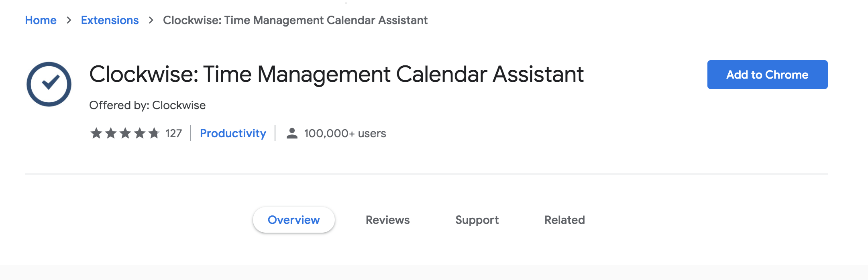Screen dimensions: 868x280
Task: Click the Clockwise checkmark logo icon
Action: coord(49,84)
